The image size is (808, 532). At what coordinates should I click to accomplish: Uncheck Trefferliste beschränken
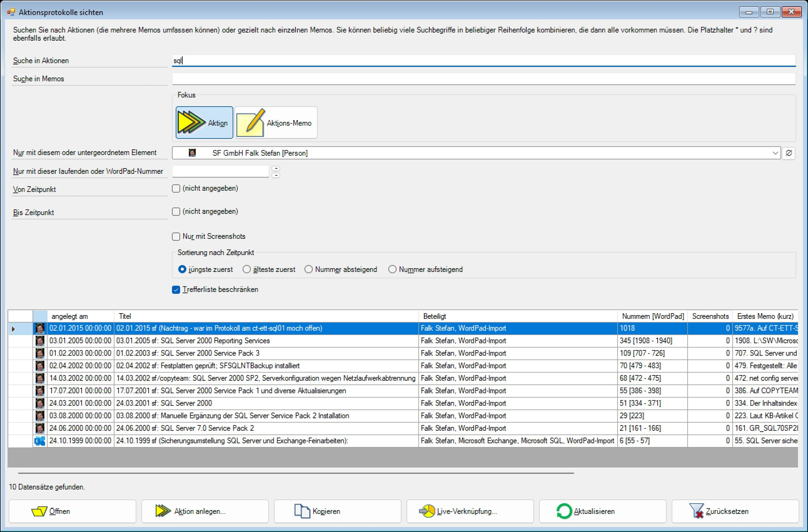pyautogui.click(x=176, y=290)
